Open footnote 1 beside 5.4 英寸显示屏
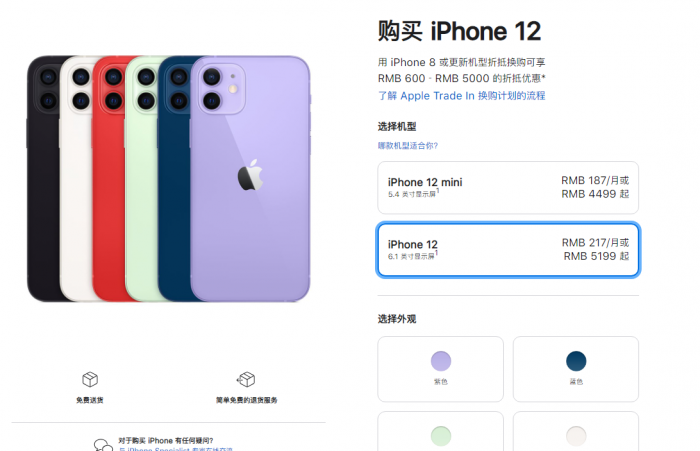Viewport: 700px width, 451px height. pos(438,191)
